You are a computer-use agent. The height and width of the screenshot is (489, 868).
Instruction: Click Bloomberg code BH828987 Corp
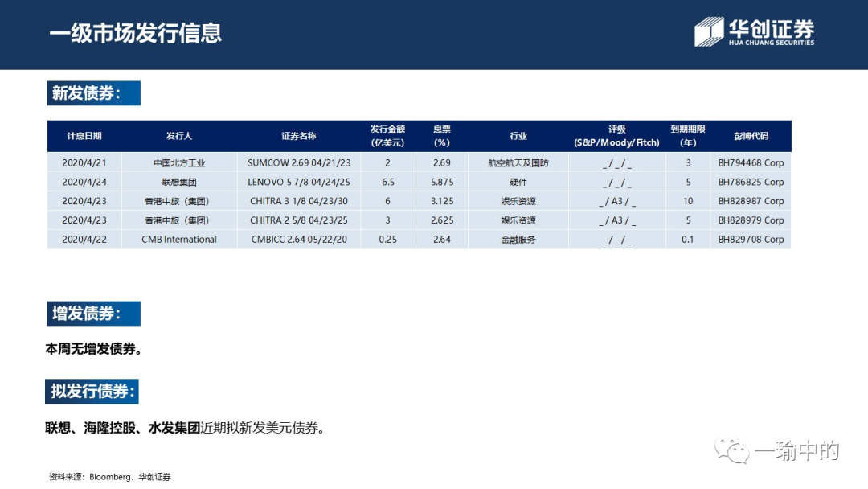click(751, 201)
